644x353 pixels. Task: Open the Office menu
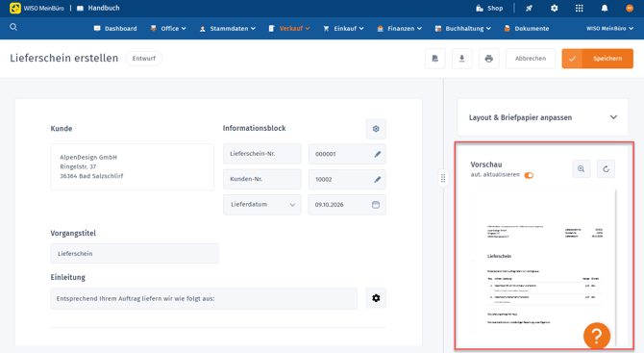tap(168, 28)
